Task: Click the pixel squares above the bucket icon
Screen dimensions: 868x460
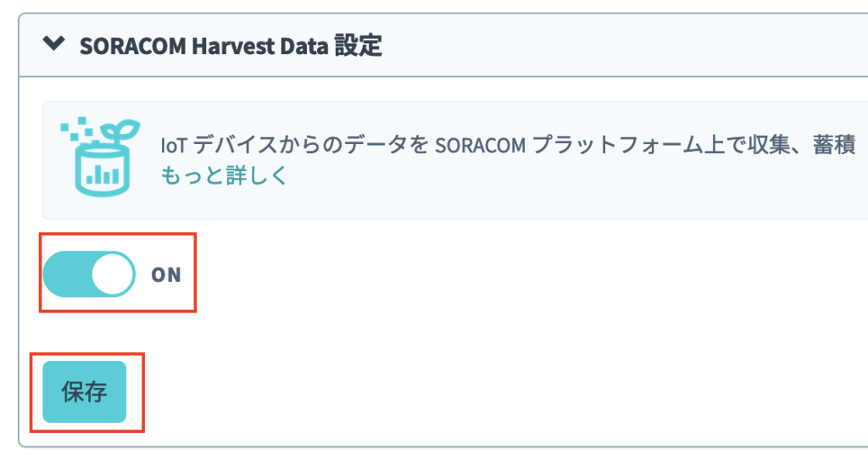Action: pos(75,128)
